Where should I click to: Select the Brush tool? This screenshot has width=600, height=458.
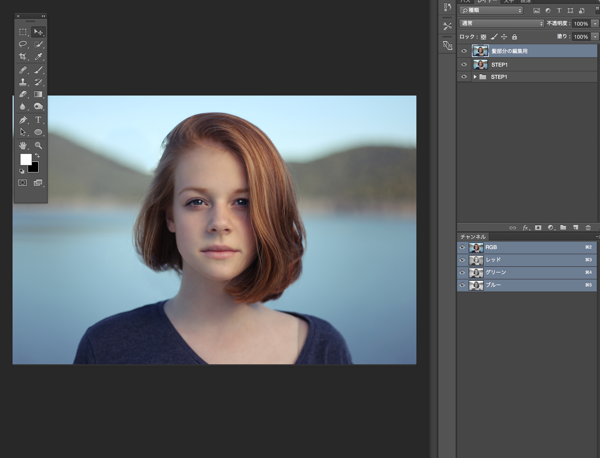[38, 70]
